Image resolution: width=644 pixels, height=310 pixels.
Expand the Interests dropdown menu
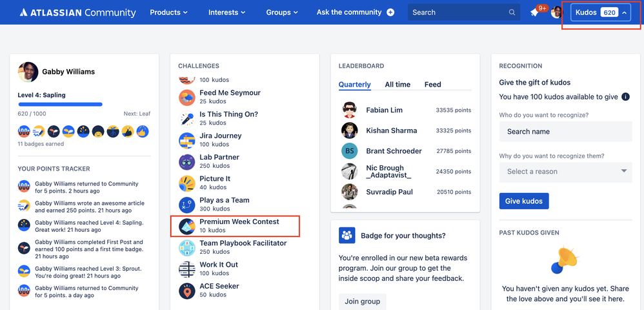(x=226, y=12)
